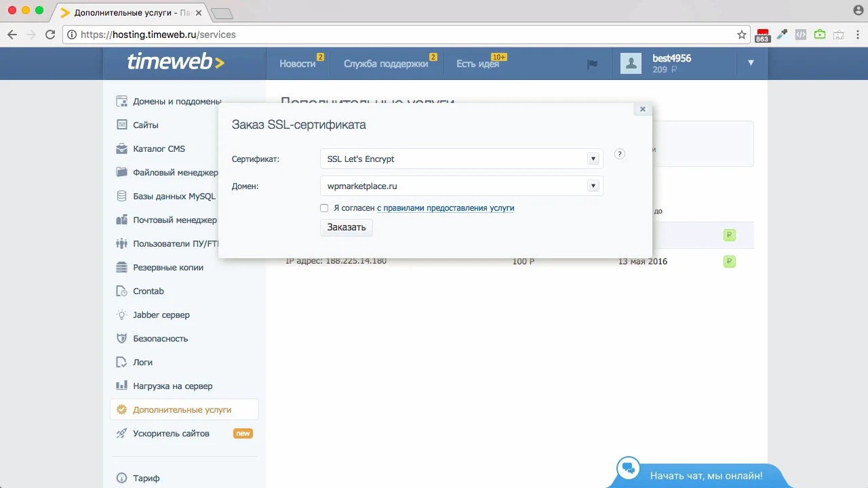The image size is (868, 488).
Task: Click the Резервные копии stack icon
Action: pyautogui.click(x=122, y=267)
